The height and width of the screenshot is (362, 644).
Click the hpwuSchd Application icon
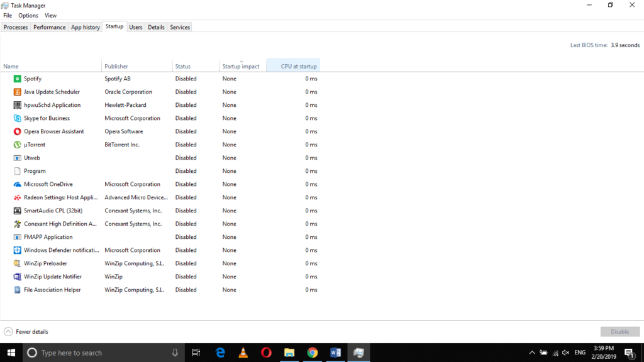(x=17, y=105)
